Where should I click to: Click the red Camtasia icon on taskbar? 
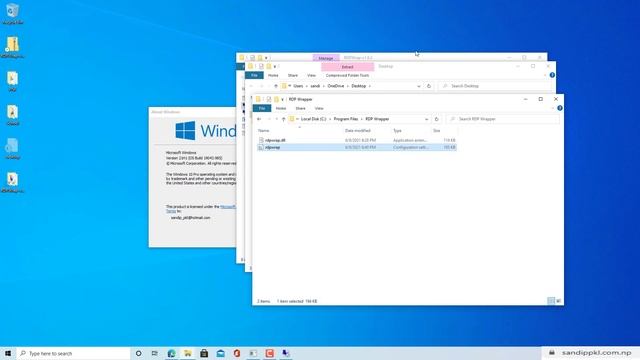pyautogui.click(x=269, y=353)
